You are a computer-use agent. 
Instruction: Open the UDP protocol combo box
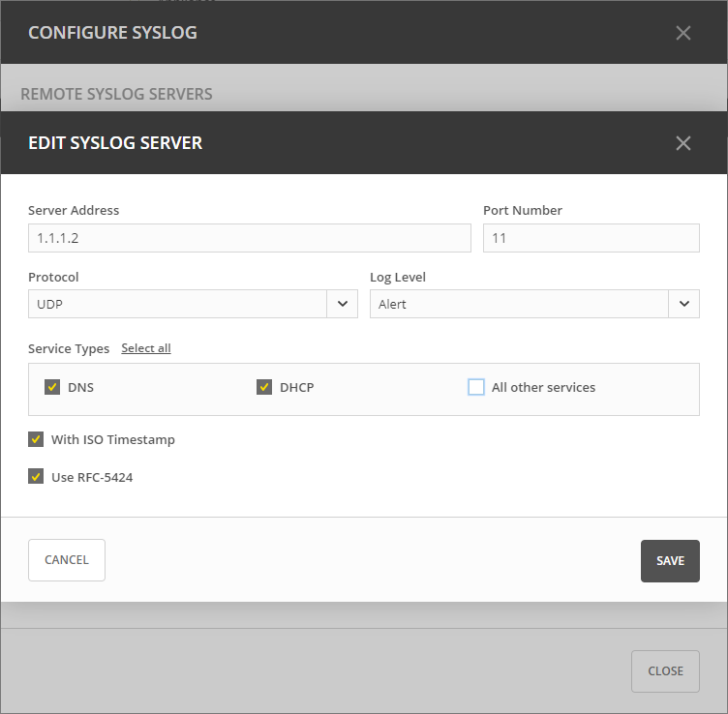coord(178,304)
